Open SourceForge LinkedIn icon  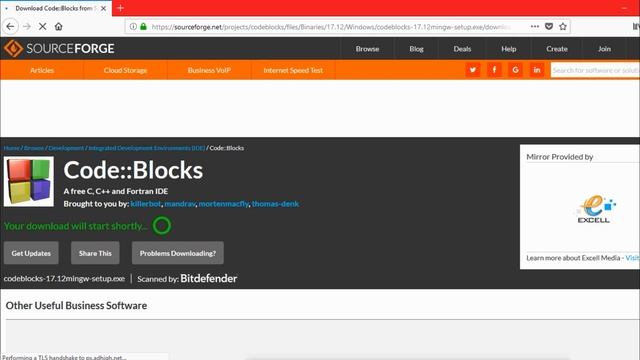click(537, 70)
